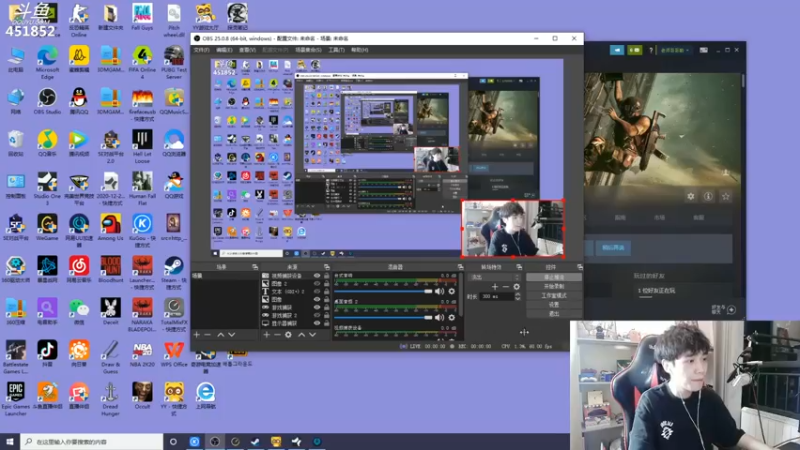The height and width of the screenshot is (450, 800).
Task: Click Windows taskbar search box
Action: pyautogui.click(x=92, y=442)
